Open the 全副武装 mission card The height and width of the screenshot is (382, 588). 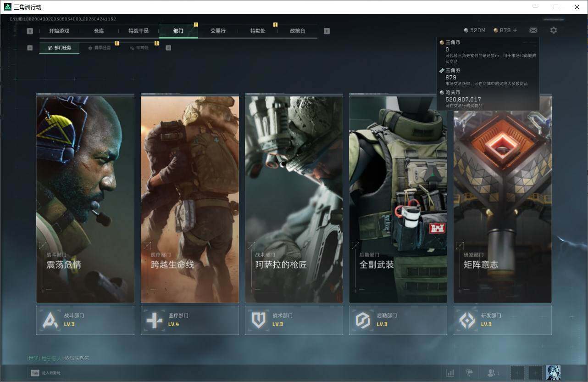click(x=398, y=198)
